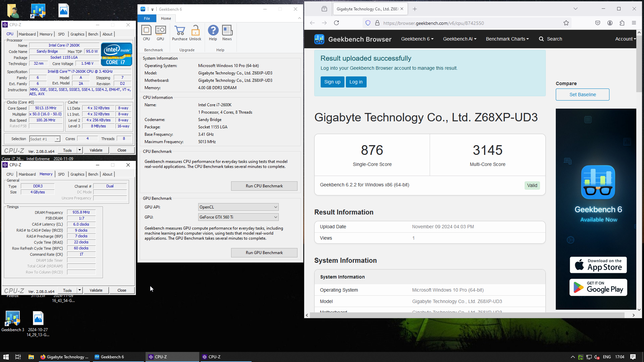
Task: Open Firefox extensions puzzle icon
Action: 622,23
